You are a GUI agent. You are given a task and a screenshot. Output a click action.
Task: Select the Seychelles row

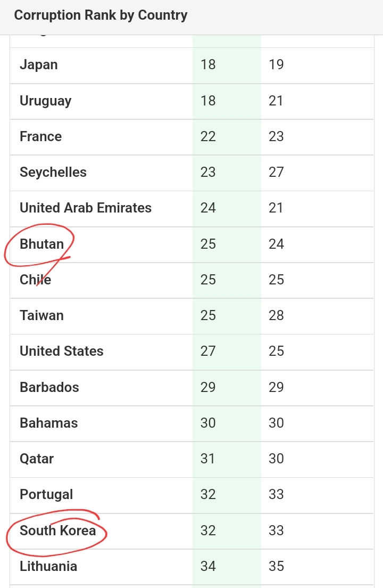tap(191, 173)
